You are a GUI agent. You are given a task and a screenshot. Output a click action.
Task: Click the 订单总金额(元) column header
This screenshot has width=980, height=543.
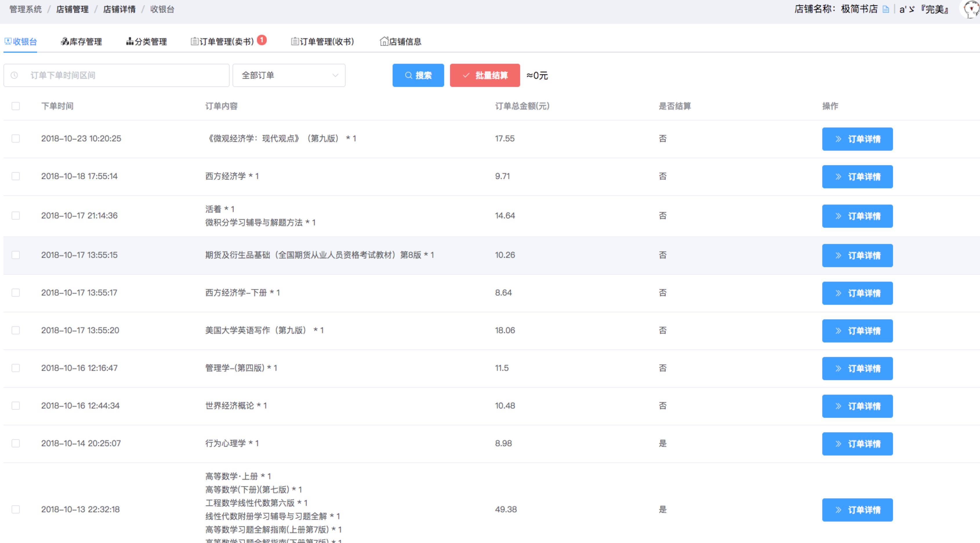(x=522, y=106)
